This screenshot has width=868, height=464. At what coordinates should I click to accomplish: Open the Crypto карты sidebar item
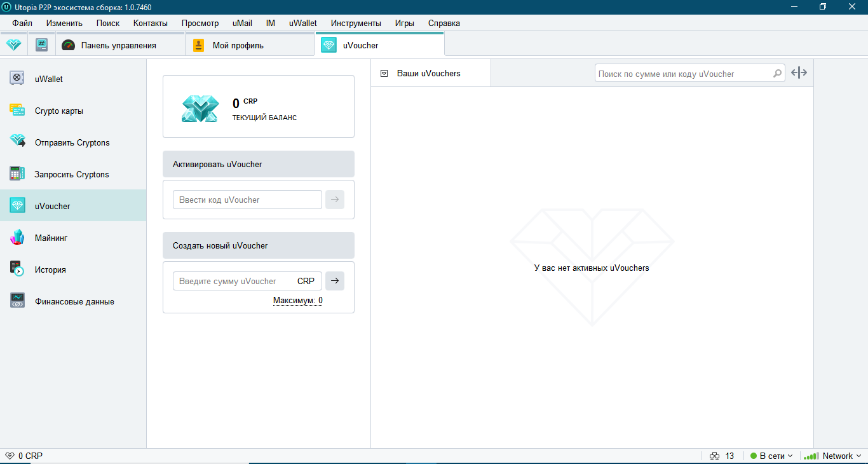(73, 111)
